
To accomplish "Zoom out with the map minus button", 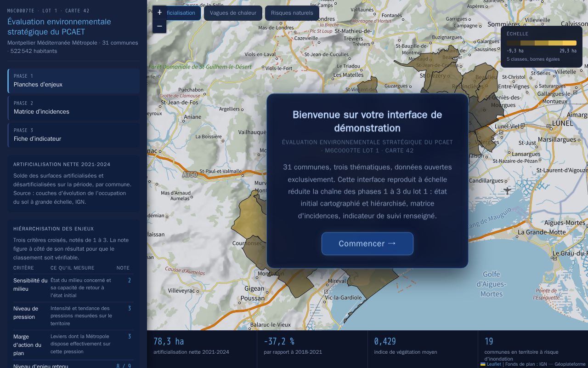I will coord(159,26).
